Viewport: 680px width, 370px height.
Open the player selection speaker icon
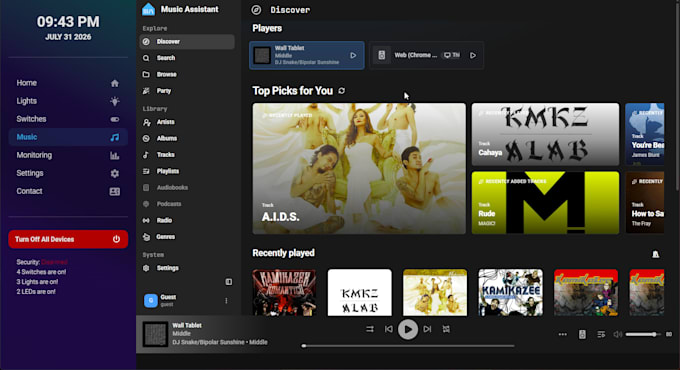pos(582,334)
